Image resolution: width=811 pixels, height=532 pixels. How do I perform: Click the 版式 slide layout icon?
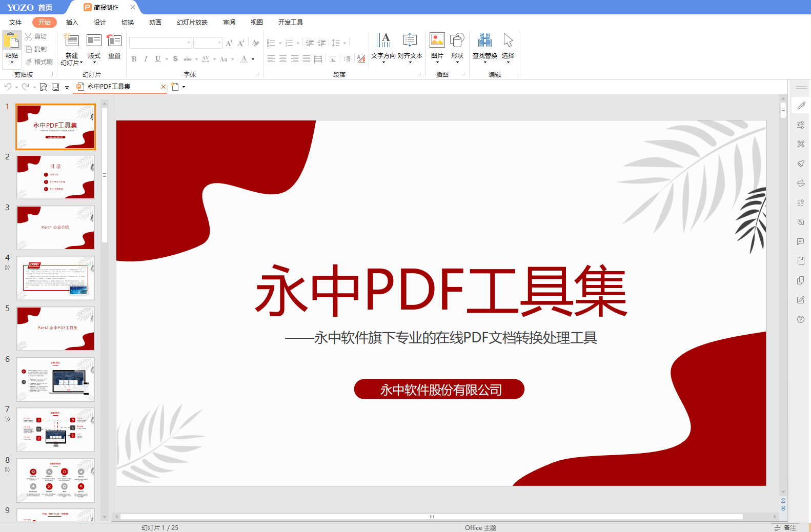(x=94, y=41)
